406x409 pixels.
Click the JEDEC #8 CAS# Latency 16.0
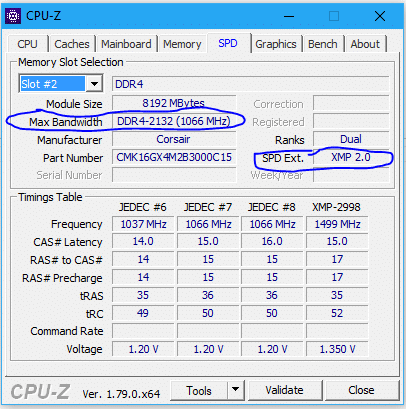click(272, 241)
